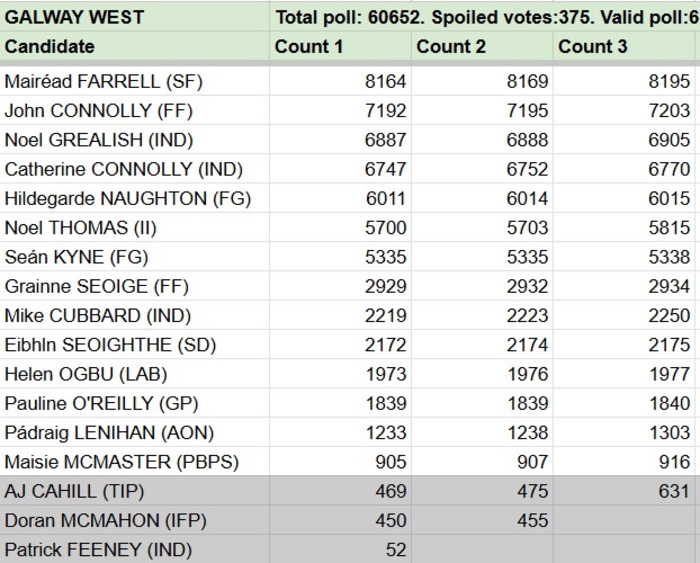Viewport: 700px width, 563px height.
Task: Click the Total poll summary cell
Action: pyautogui.click(x=486, y=17)
